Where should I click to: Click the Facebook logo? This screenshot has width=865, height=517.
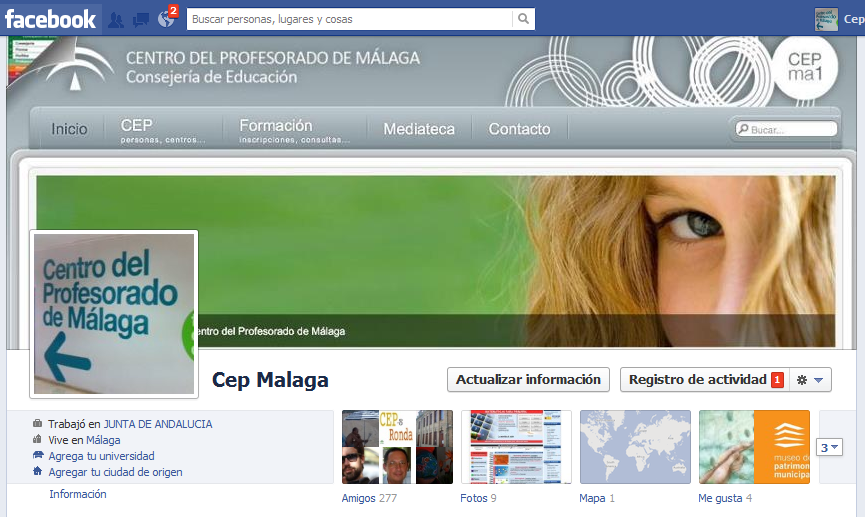[50, 19]
